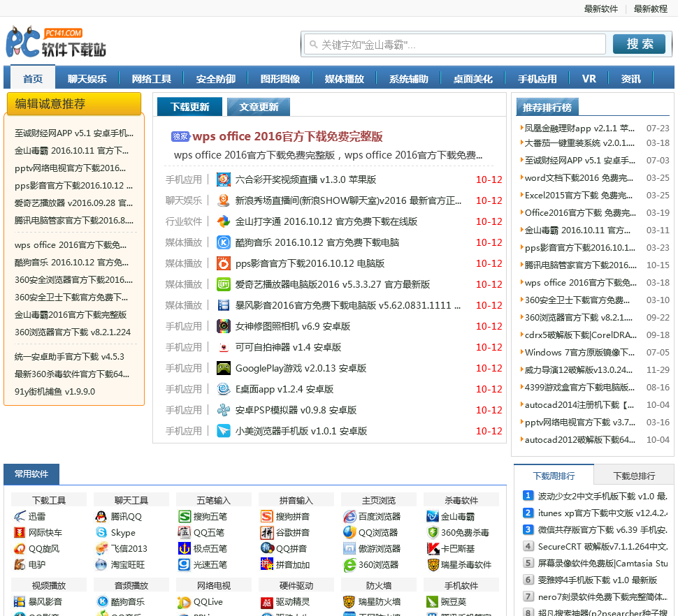Click the 飞信2013 icon

[101, 549]
